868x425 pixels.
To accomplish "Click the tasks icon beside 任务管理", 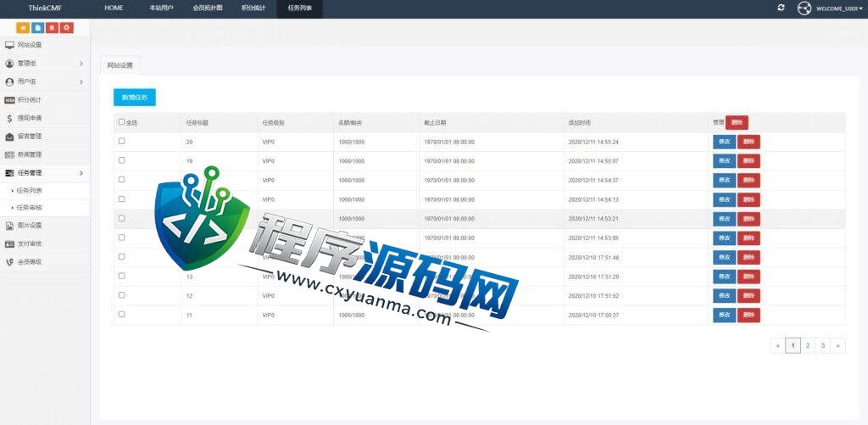I will (9, 173).
